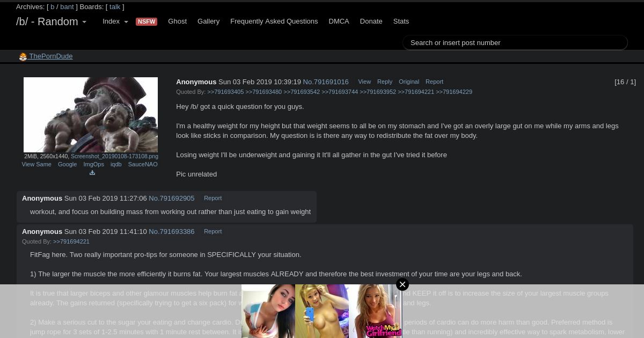
Task: Click the [16 / 1] reply counter
Action: click(x=625, y=82)
